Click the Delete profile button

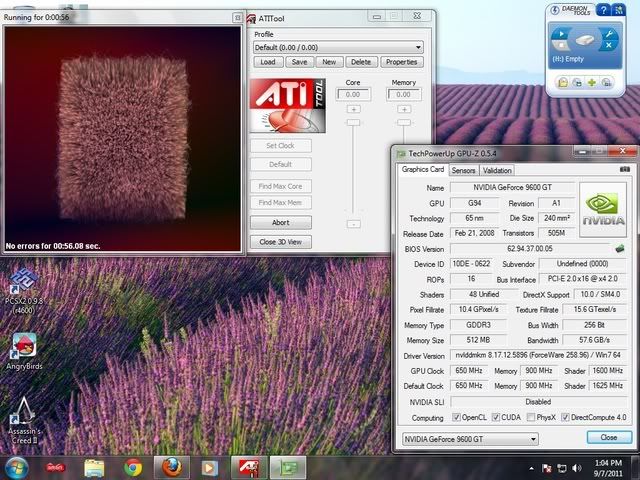pos(361,62)
